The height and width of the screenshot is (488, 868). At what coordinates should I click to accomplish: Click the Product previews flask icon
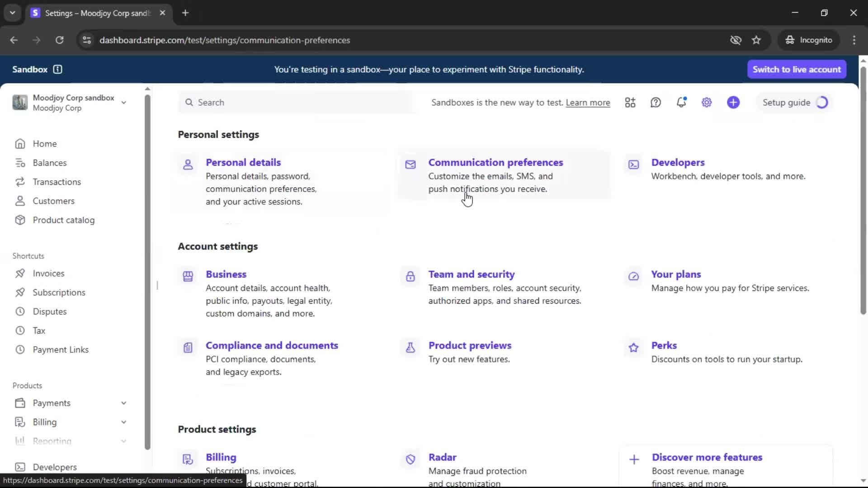pyautogui.click(x=410, y=347)
